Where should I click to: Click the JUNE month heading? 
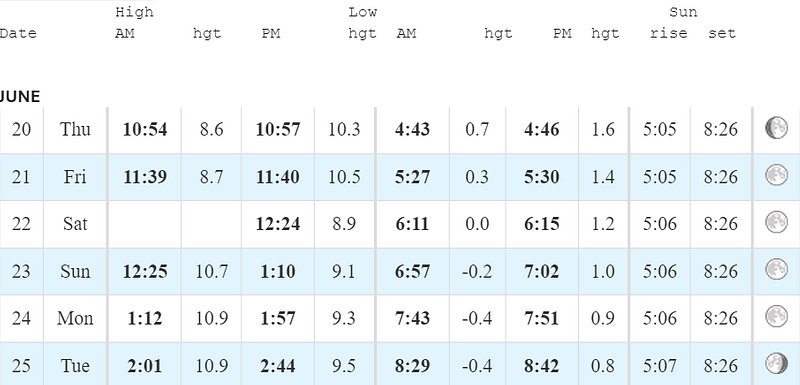pos(19,96)
